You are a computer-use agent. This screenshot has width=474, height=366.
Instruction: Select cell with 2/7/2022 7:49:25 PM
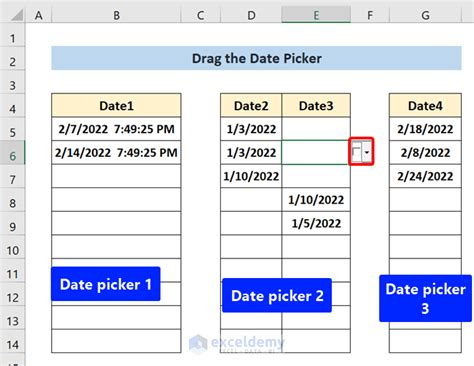click(x=116, y=129)
